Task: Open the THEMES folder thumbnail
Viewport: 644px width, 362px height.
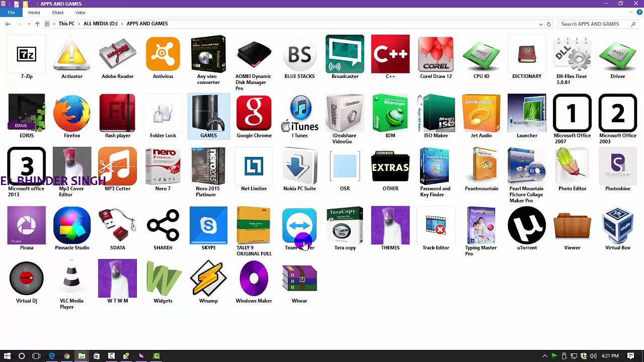Action: (x=390, y=225)
